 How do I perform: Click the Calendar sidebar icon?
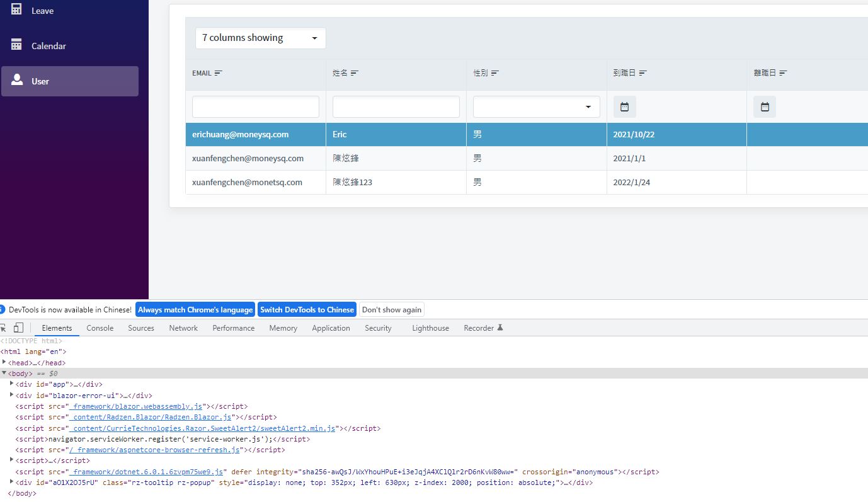click(x=16, y=45)
